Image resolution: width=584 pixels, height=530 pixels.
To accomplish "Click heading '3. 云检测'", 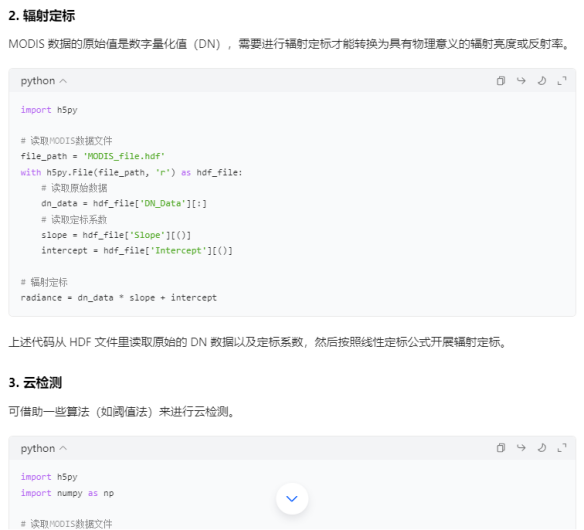I will point(35,383).
